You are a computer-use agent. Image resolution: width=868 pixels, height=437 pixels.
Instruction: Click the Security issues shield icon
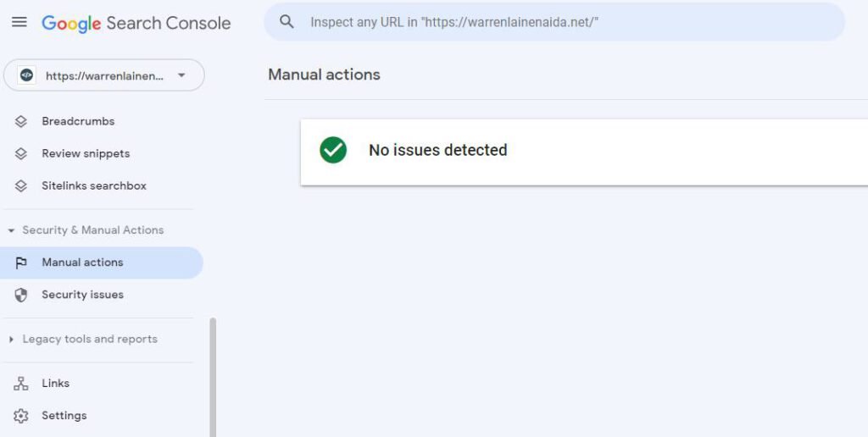click(21, 295)
